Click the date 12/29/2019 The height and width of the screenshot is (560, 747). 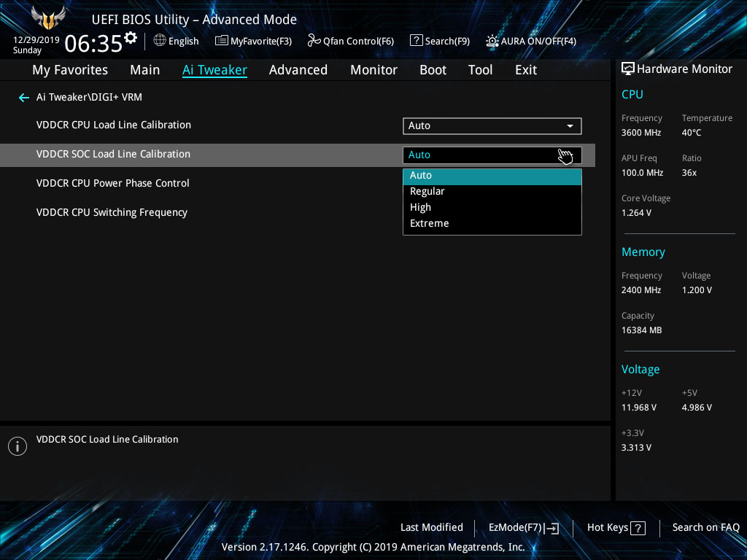pyautogui.click(x=36, y=40)
